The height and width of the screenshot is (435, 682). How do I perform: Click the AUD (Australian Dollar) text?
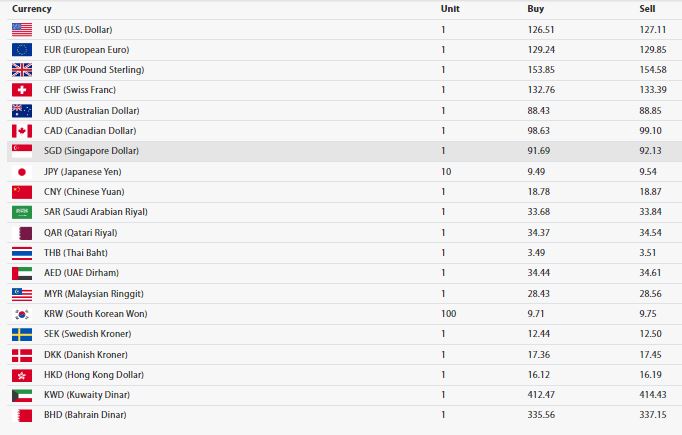[92, 110]
